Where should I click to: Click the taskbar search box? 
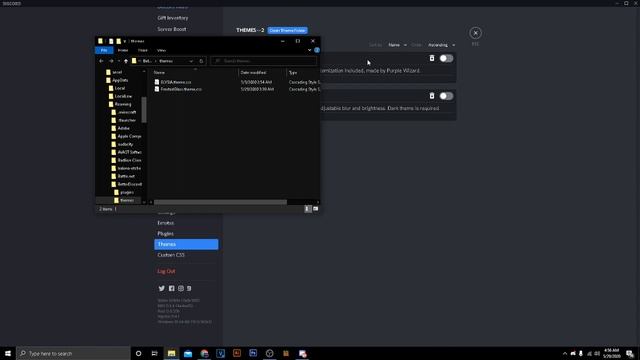[x=73, y=353]
